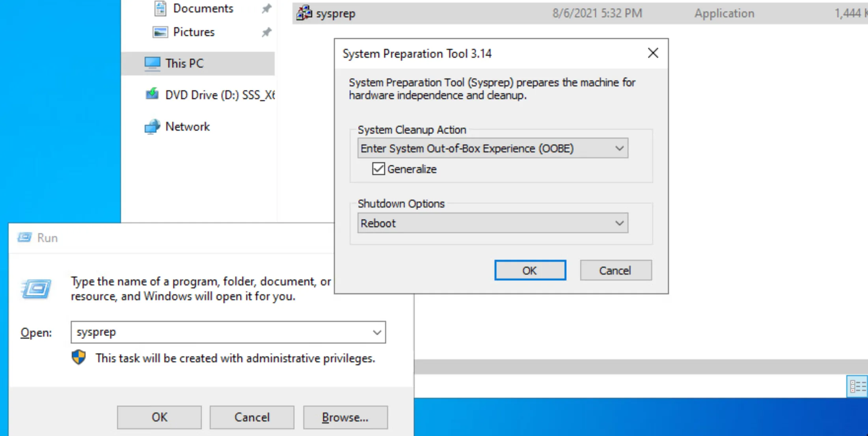Viewport: 868px width, 436px height.
Task: Uncheck the Generalize checkbox
Action: (x=378, y=169)
